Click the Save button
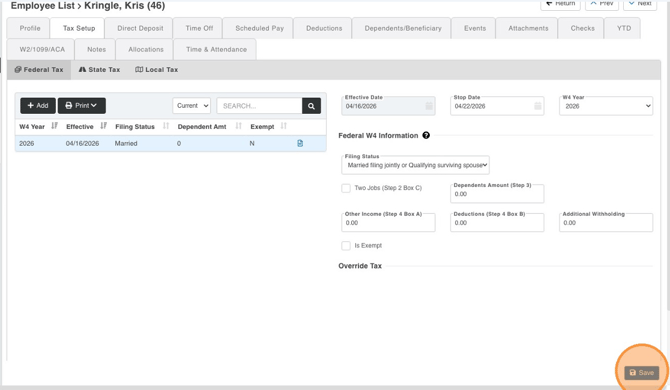The image size is (670, 390). 641,372
